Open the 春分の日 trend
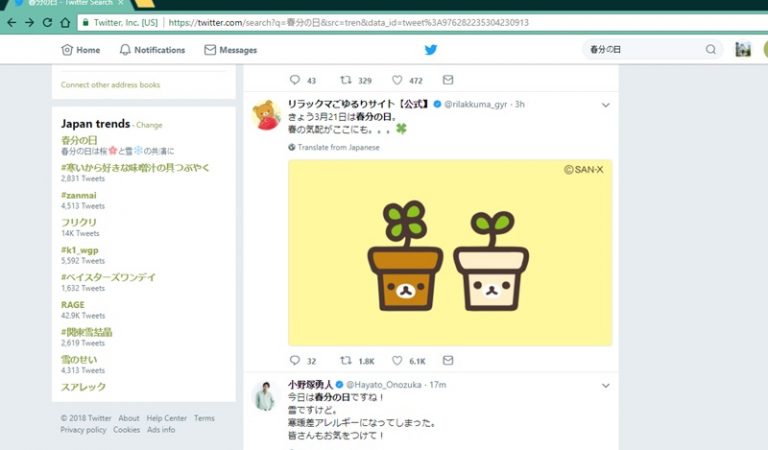Screen dimensions: 768x450 [x=79, y=140]
